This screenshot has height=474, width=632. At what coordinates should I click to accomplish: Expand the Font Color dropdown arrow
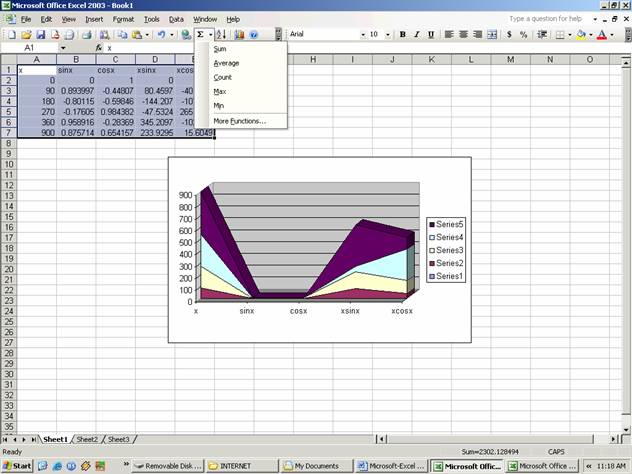click(612, 35)
